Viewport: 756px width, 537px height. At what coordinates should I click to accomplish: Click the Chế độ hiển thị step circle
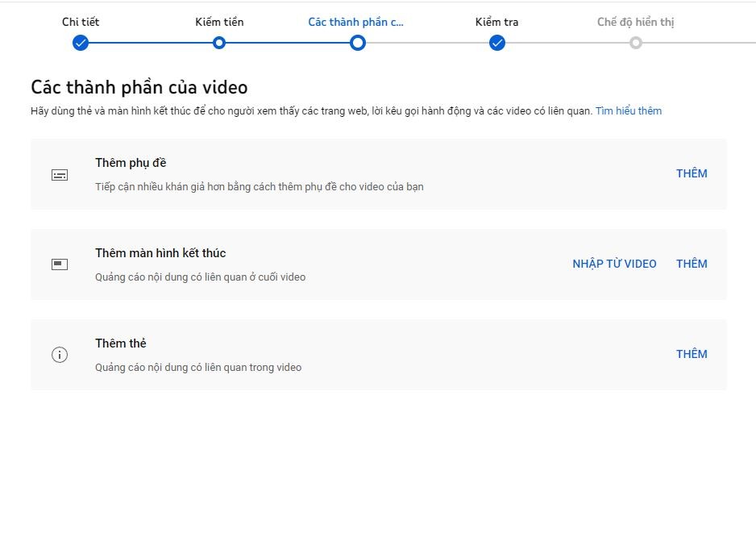tap(636, 43)
